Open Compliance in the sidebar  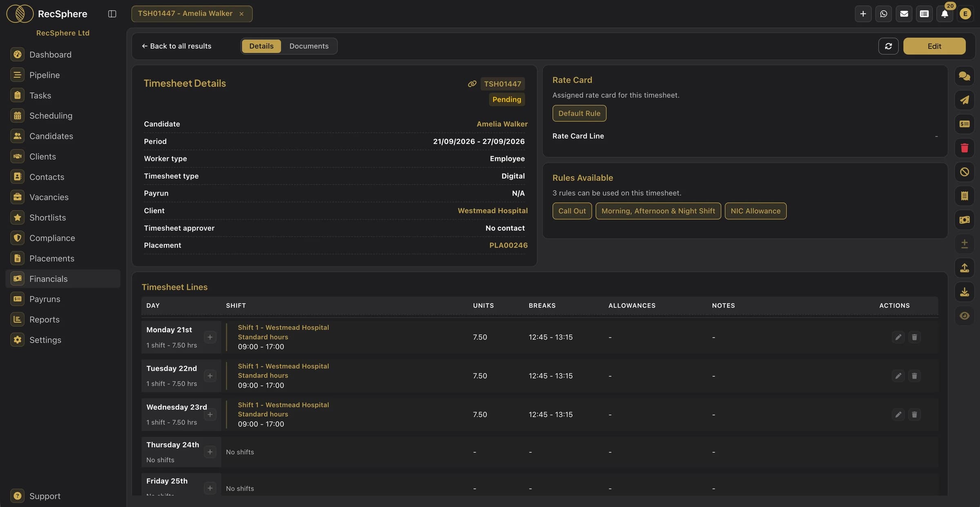coord(63,238)
